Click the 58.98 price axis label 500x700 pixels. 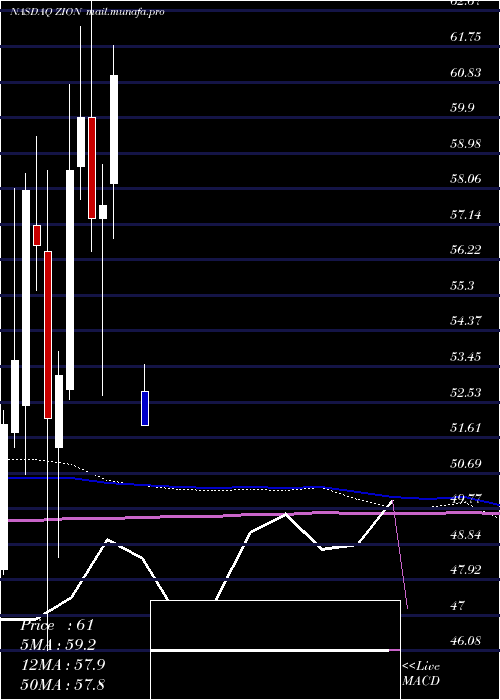pyautogui.click(x=466, y=144)
